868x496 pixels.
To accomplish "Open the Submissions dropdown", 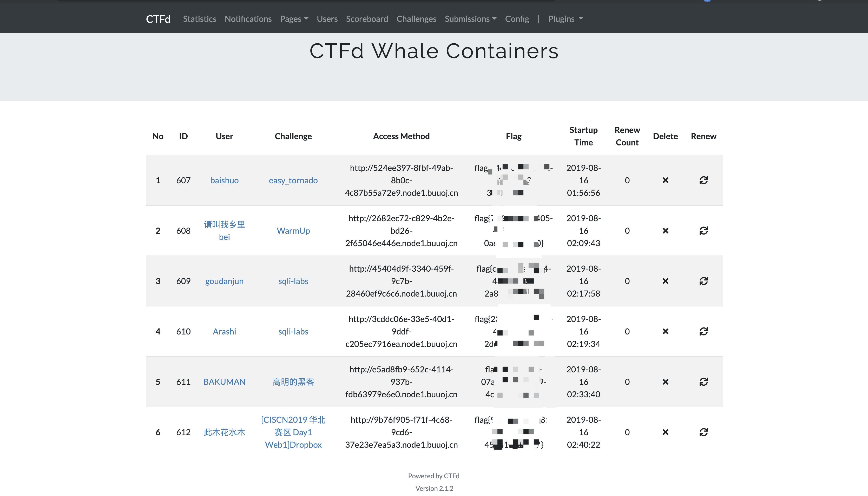I will pos(470,19).
